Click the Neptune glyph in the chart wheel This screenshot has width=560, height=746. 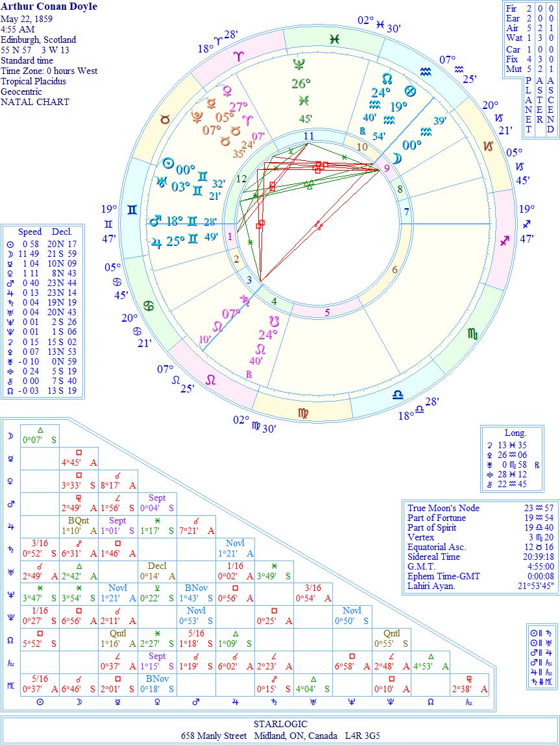[x=299, y=64]
